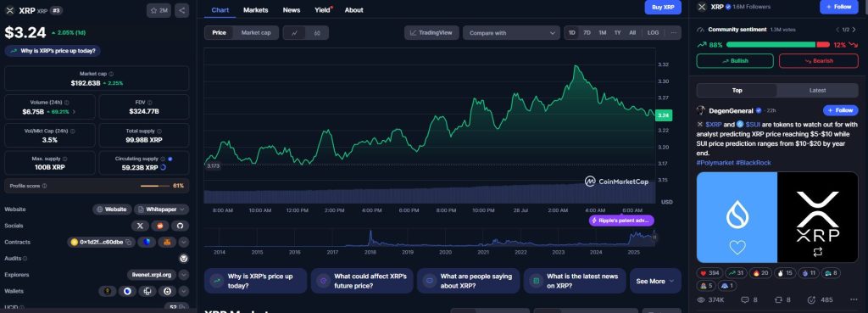Show Top posts in the community feed
The height and width of the screenshot is (313, 868).
[x=737, y=90]
